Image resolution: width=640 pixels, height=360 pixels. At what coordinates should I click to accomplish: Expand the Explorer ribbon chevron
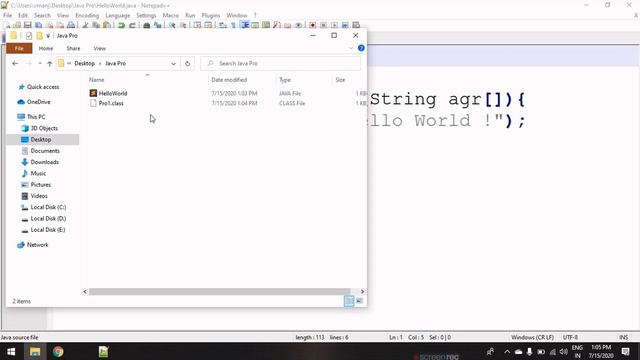click(351, 48)
